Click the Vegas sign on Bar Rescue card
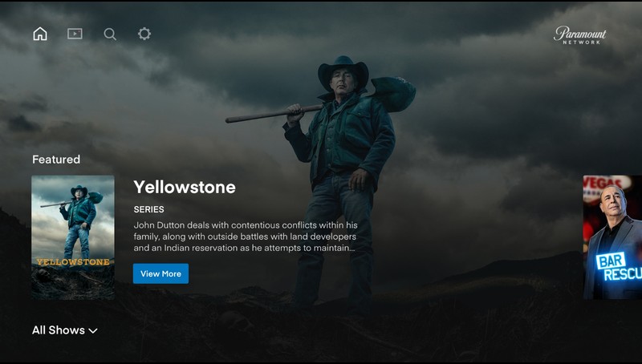 (607, 183)
